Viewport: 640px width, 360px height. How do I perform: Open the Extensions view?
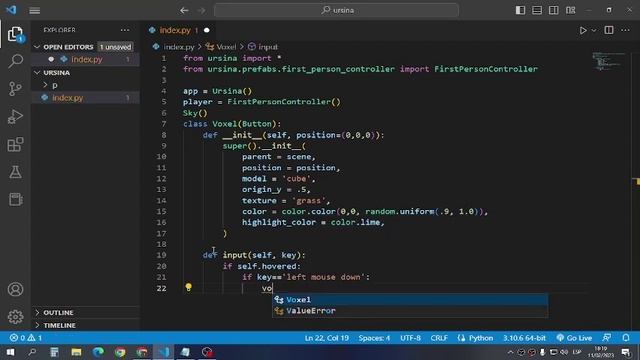pyautogui.click(x=15, y=144)
